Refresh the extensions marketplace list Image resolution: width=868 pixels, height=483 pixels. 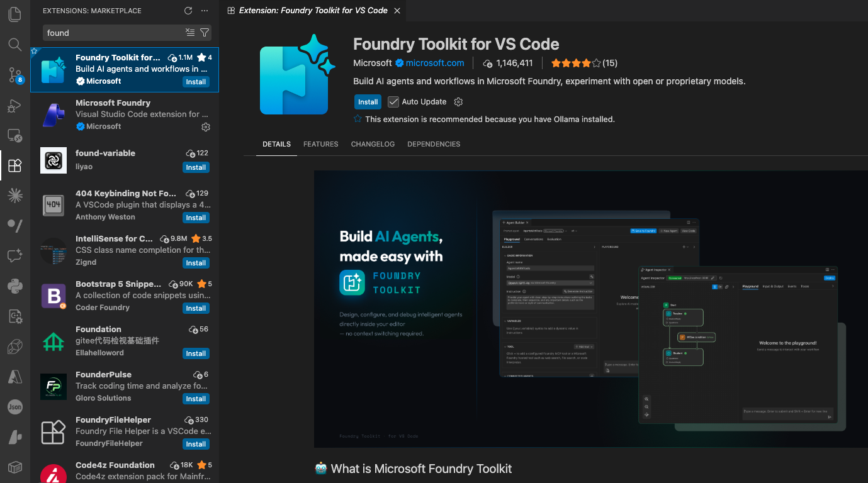point(188,11)
